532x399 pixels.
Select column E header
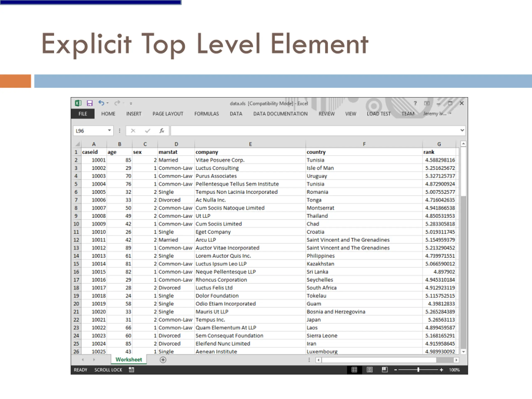tap(250, 144)
